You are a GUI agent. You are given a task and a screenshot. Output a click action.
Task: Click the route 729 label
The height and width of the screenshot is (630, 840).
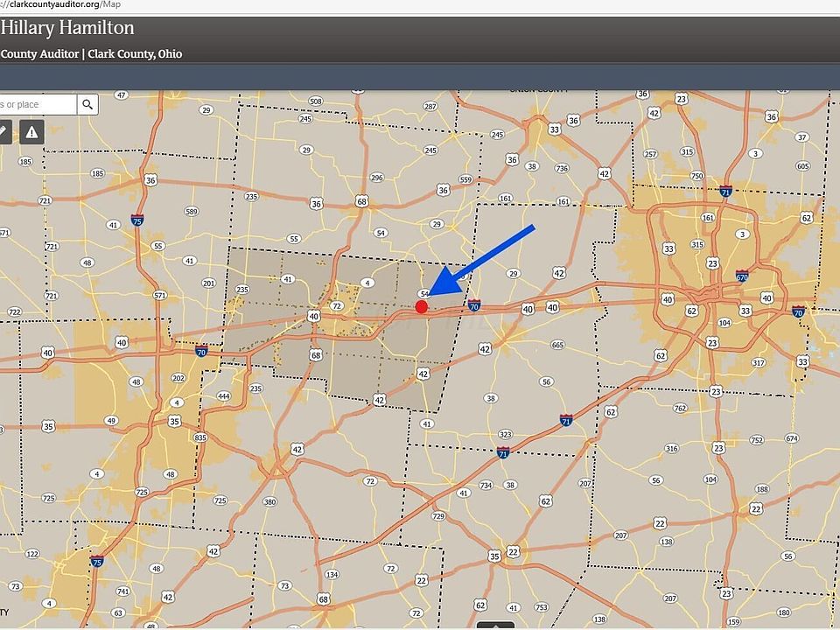coord(438,516)
